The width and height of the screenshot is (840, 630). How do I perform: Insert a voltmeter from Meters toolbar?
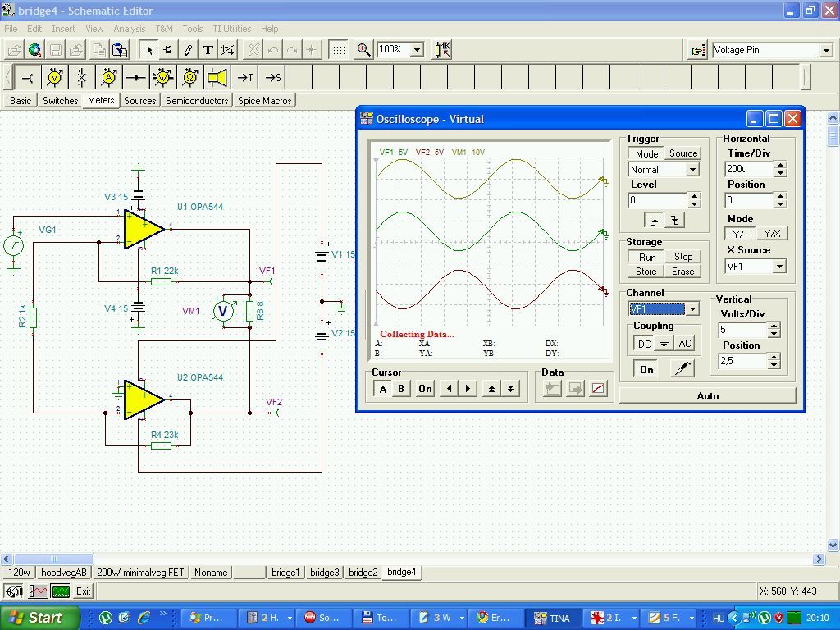click(55, 78)
